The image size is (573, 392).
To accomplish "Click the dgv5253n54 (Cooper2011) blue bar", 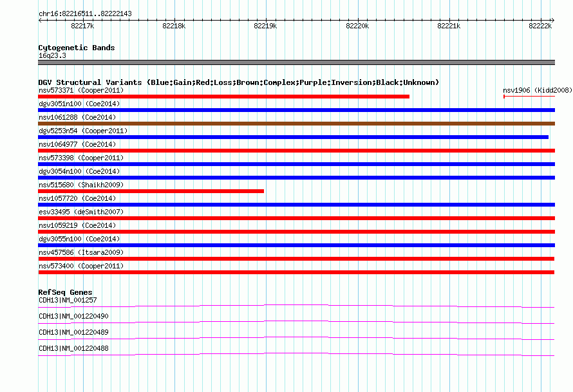I will 293,137.
